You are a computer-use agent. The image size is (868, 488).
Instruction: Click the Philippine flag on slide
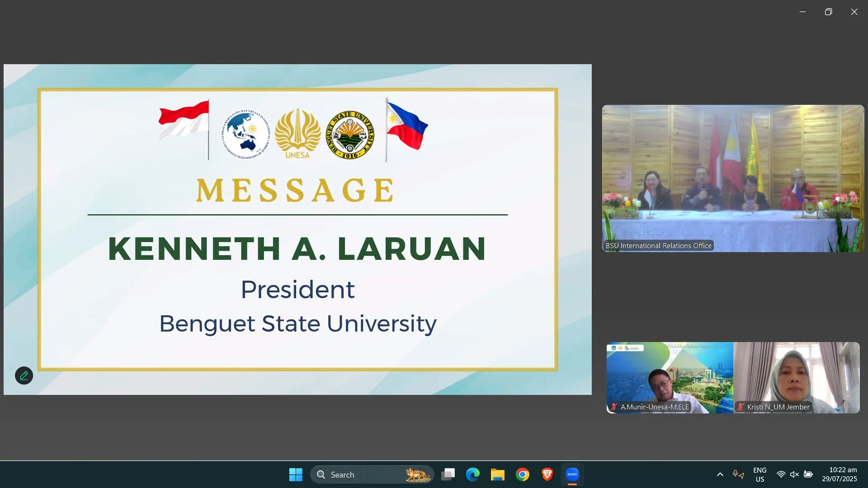click(x=406, y=129)
